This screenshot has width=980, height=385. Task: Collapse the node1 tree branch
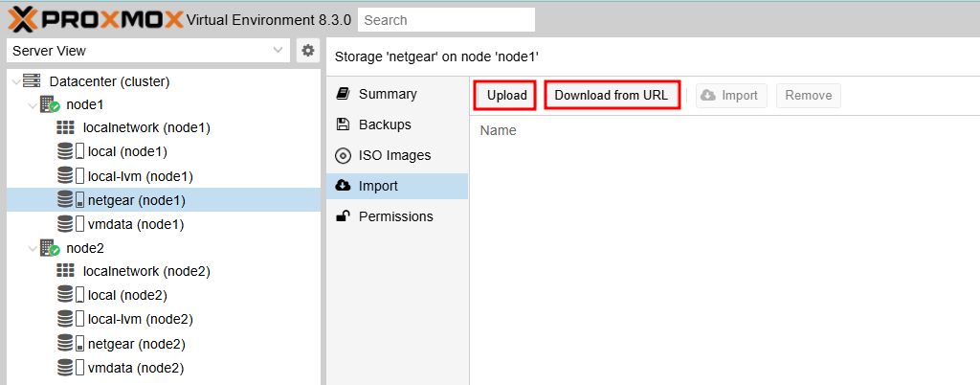(33, 104)
